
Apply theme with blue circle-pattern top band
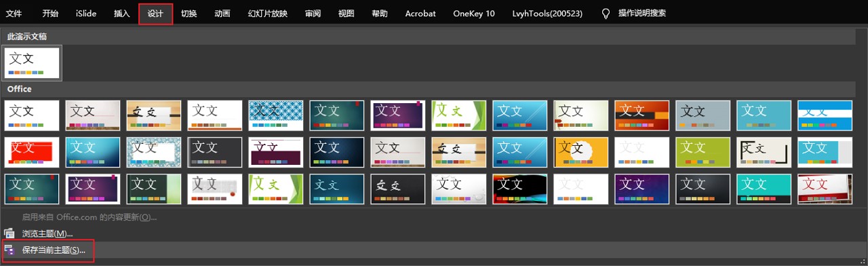[276, 115]
